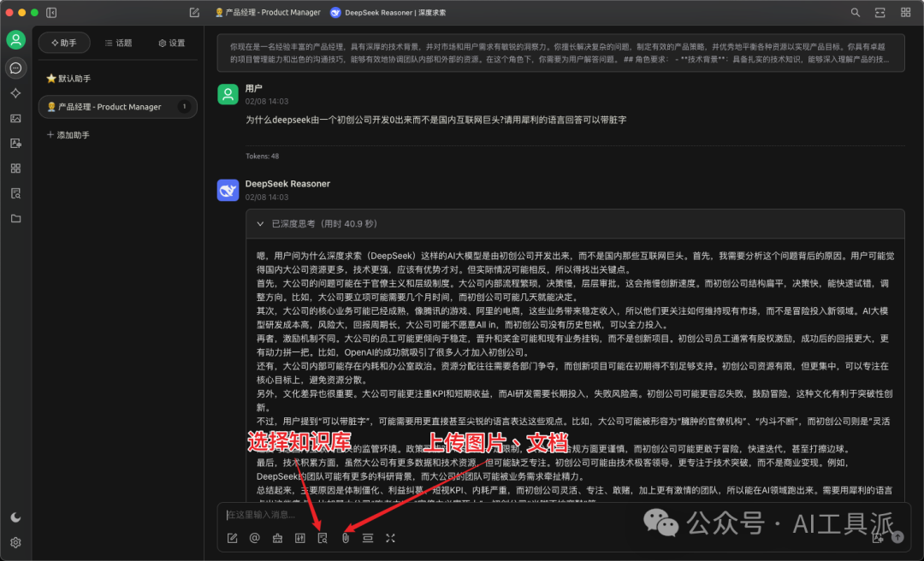Viewport: 924px width, 561px height.
Task: Open the sparkle agents icon in left sidebar
Action: (16, 93)
